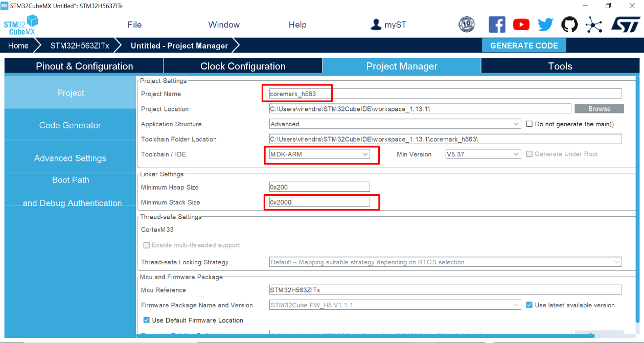Open the myST account icon
644x343 pixels.
pyautogui.click(x=388, y=24)
